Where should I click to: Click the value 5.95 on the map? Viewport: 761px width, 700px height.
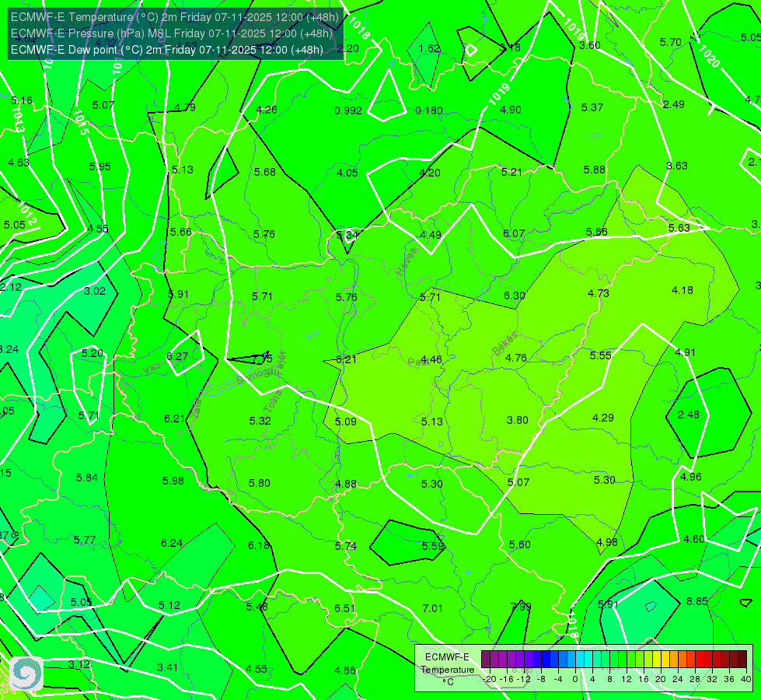[x=100, y=166]
